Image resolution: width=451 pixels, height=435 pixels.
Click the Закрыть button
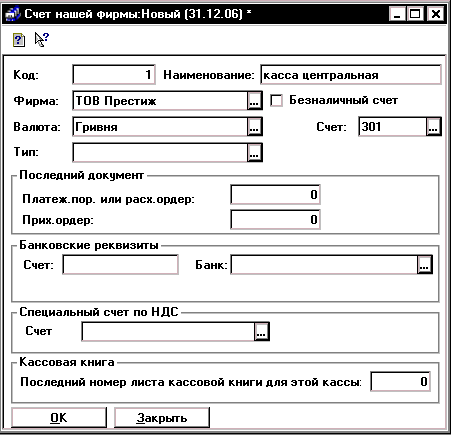[x=162, y=418]
